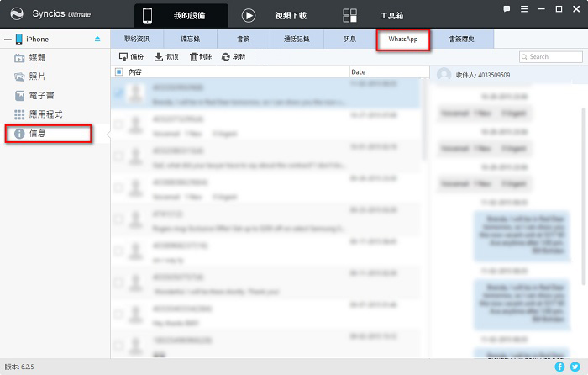Click the 版本: 6.2.5 version text
Screen dimensions: 588x375
(x=19, y=367)
